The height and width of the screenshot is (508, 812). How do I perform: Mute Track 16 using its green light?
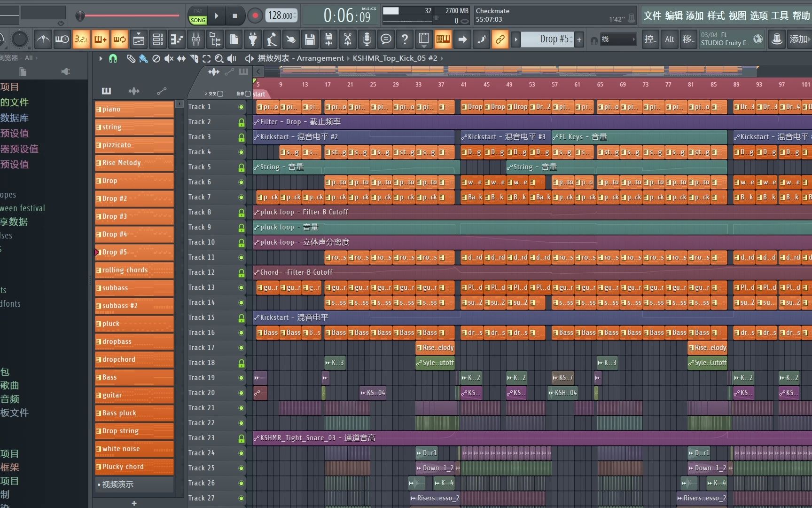click(x=241, y=333)
